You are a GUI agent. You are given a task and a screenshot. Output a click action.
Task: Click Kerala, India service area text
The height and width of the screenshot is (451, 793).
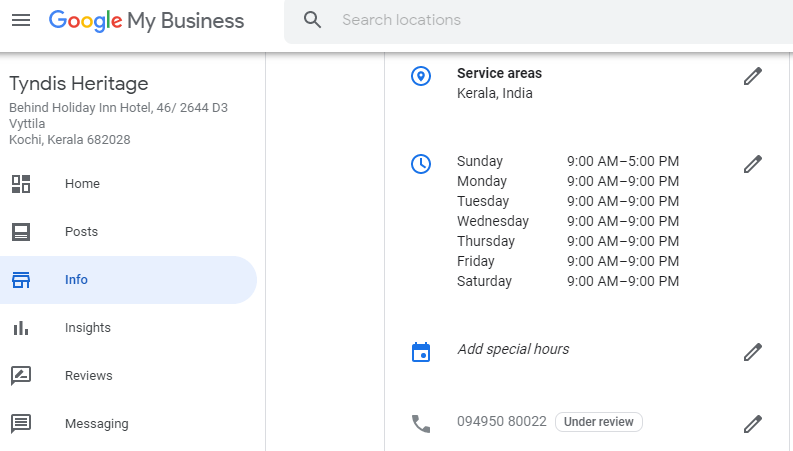click(x=495, y=94)
